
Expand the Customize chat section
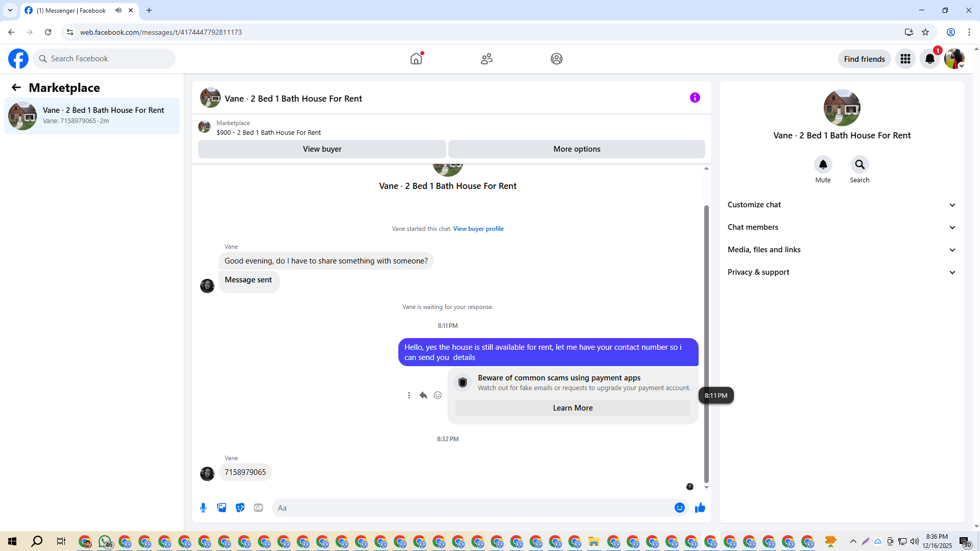[x=842, y=205]
